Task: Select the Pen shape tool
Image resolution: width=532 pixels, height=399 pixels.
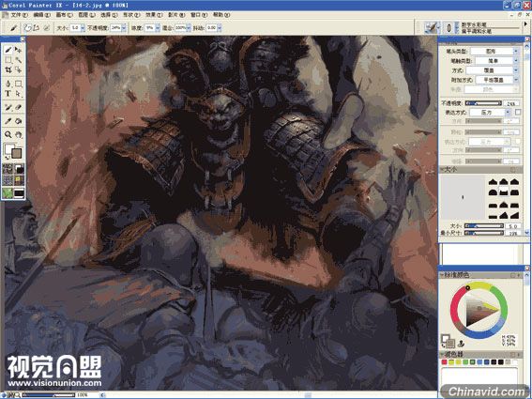Action: 8,84
